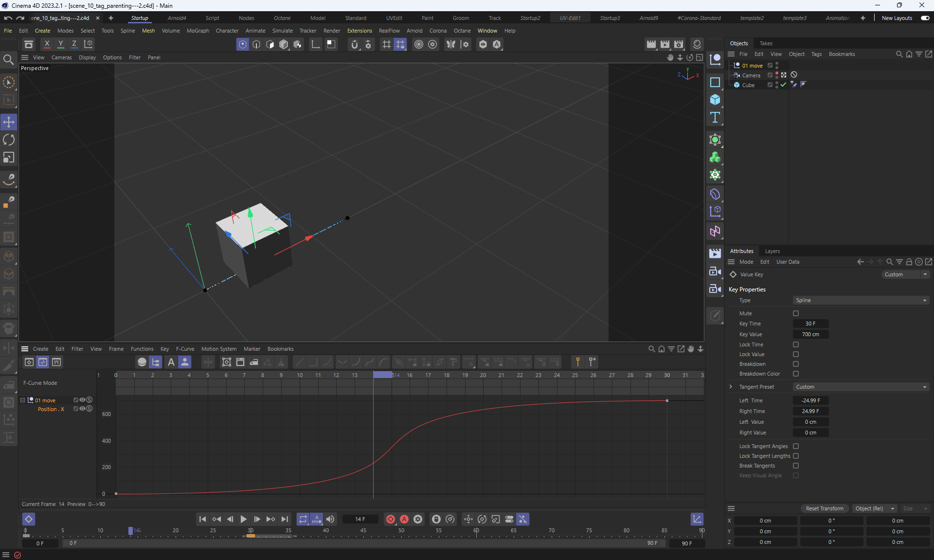Open the Tangent Preset Custom dropdown
This screenshot has width=934, height=560.
point(860,387)
